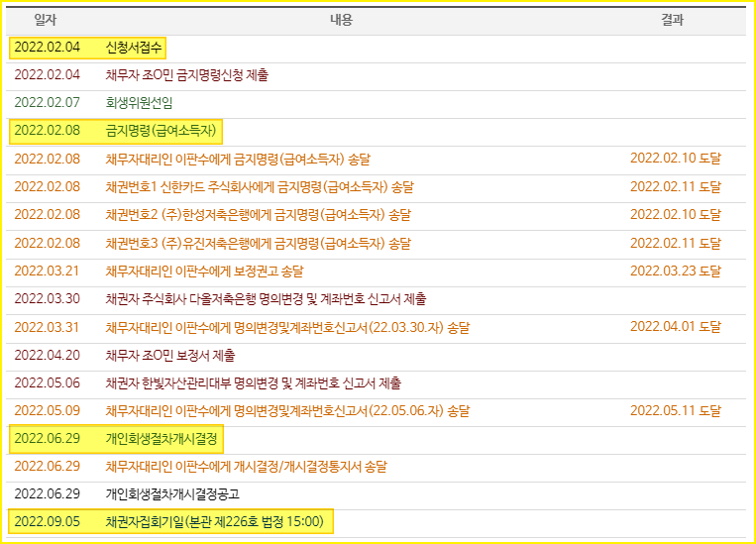
Task: Select the '명의변경및계좌번호신고서(22.05.06.자) 송달' entry
Action: coord(287,411)
